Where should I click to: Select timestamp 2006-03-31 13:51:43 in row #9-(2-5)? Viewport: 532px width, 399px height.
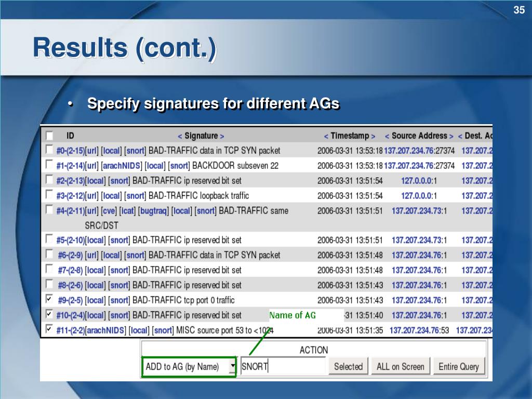(x=350, y=300)
